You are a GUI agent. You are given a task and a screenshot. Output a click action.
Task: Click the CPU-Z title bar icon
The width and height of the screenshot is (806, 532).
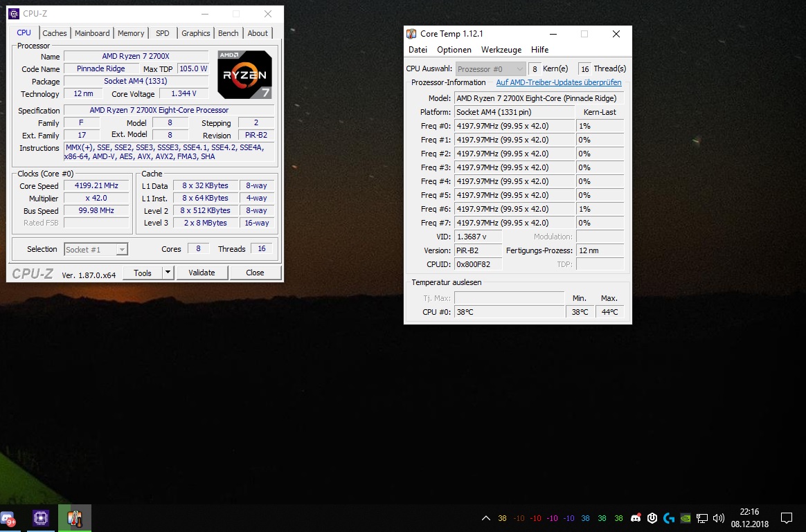click(x=14, y=14)
